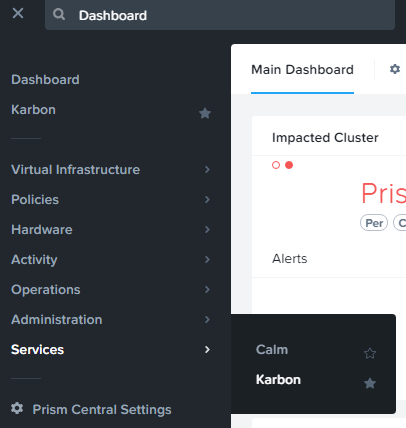Expand the Policies submenu chevron
The height and width of the screenshot is (428, 406).
207,199
